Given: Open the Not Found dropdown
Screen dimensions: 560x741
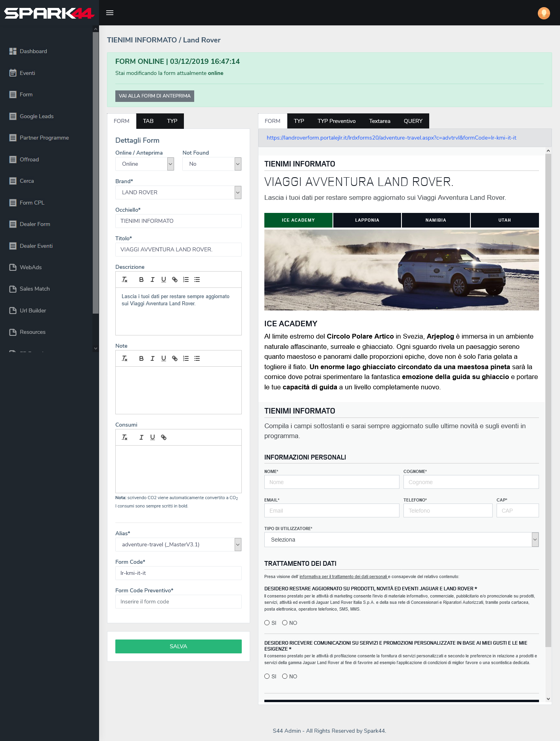Looking at the screenshot, I should (212, 164).
